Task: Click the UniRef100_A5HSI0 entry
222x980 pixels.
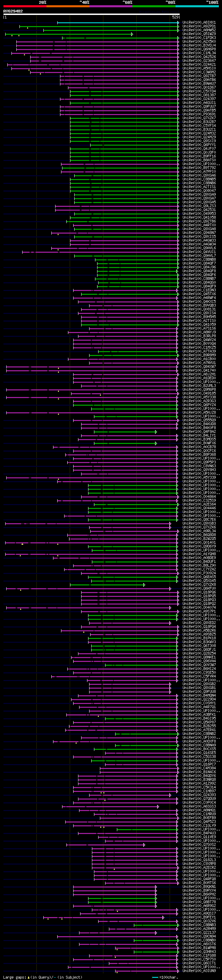Action: point(199,68)
